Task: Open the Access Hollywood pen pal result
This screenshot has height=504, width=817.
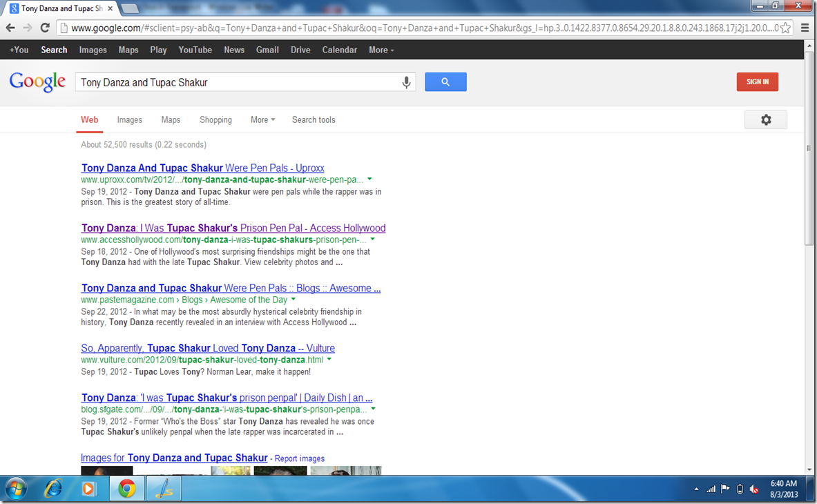Action: [233, 229]
